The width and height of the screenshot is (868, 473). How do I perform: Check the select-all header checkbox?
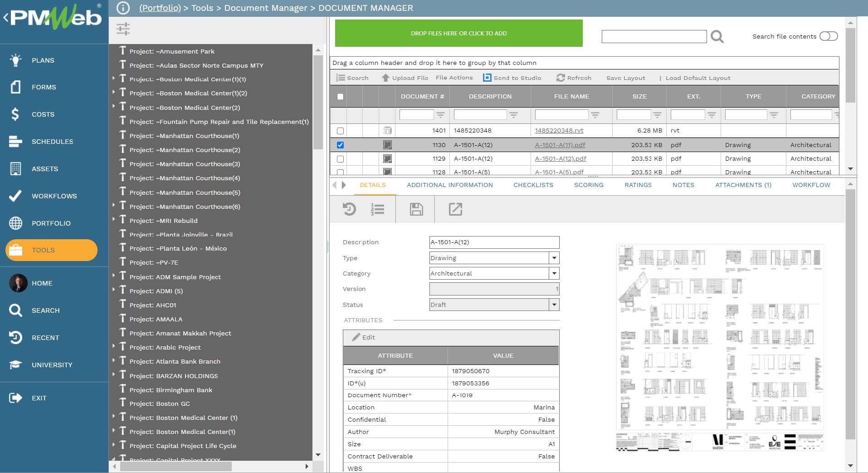(340, 97)
